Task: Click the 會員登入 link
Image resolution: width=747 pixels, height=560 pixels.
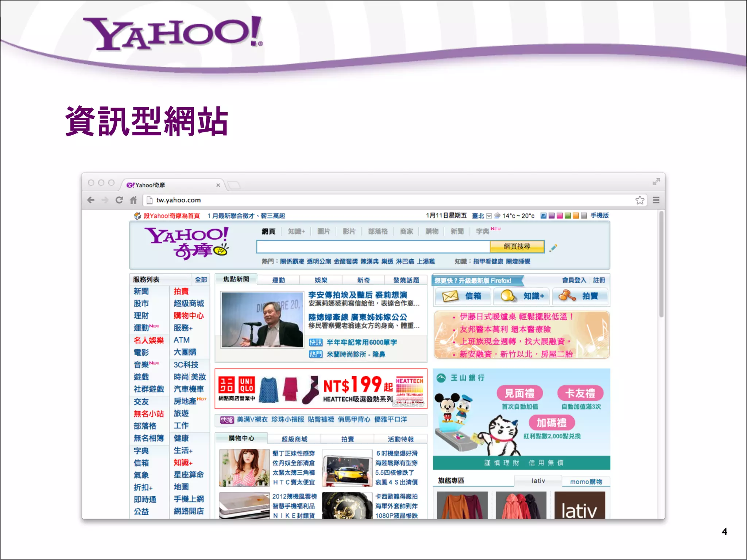Action: pos(574,280)
